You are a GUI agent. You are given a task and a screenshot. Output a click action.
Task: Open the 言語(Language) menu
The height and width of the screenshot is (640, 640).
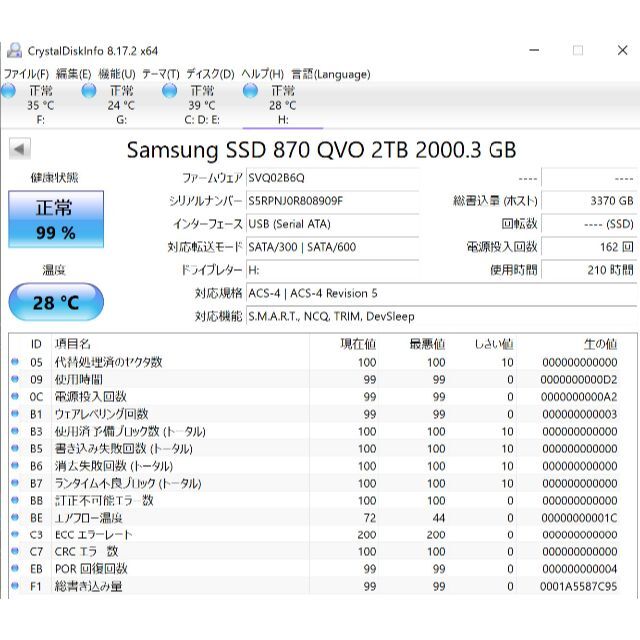331,74
